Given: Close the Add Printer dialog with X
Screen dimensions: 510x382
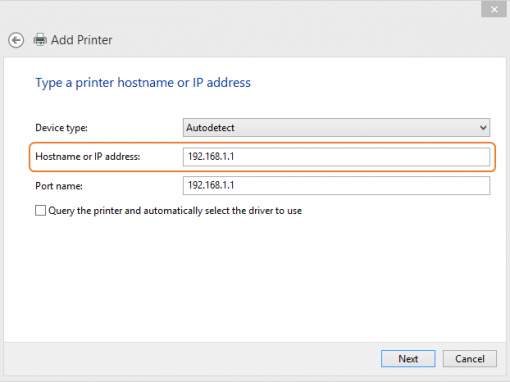Looking at the screenshot, I should [494, 9].
